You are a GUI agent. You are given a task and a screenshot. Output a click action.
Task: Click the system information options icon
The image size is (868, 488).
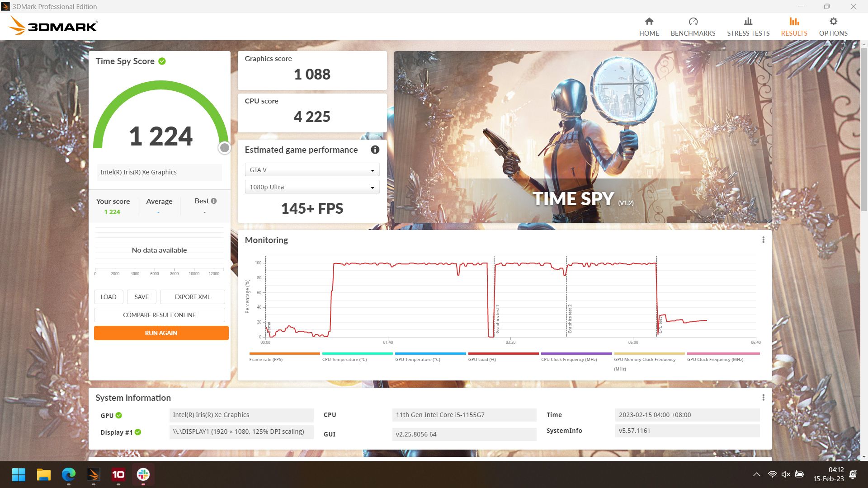coord(763,398)
